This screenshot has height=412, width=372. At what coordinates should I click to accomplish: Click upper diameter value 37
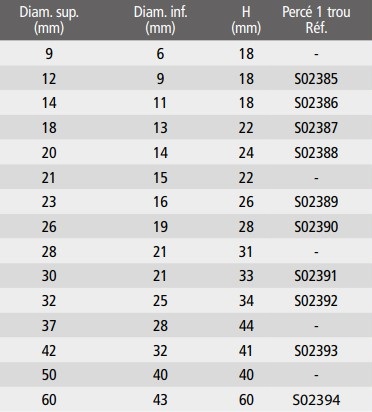pyautogui.click(x=49, y=326)
